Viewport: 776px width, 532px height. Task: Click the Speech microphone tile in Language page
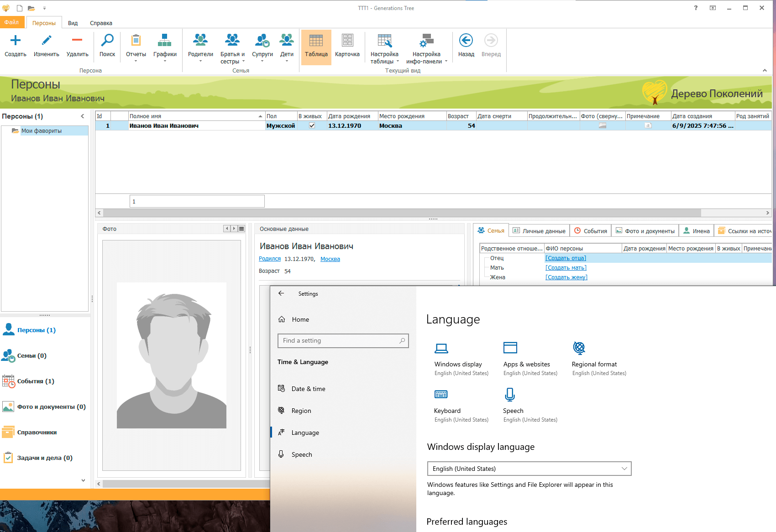(x=510, y=394)
